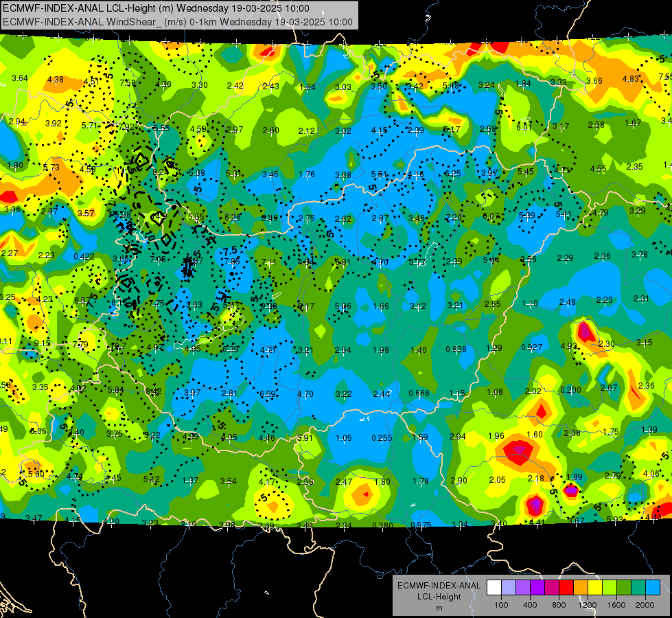Click the wind shear value '3.78'
This screenshot has width=672, height=618.
tap(640, 255)
